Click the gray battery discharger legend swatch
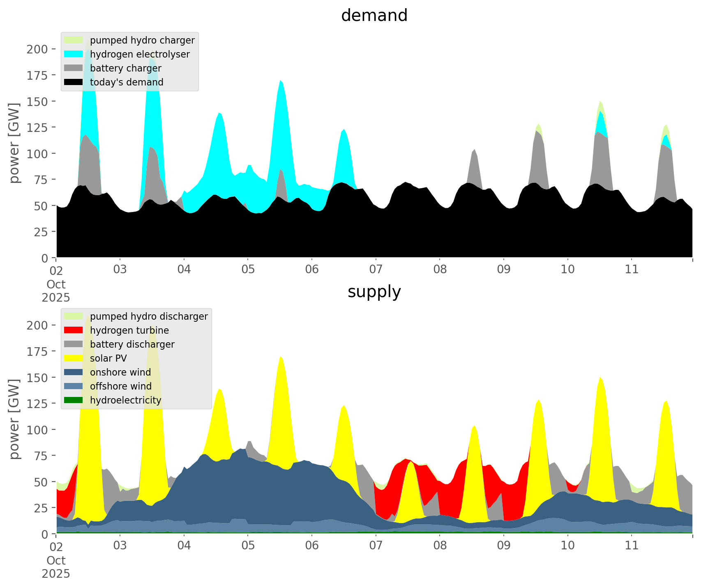 pos(74,344)
